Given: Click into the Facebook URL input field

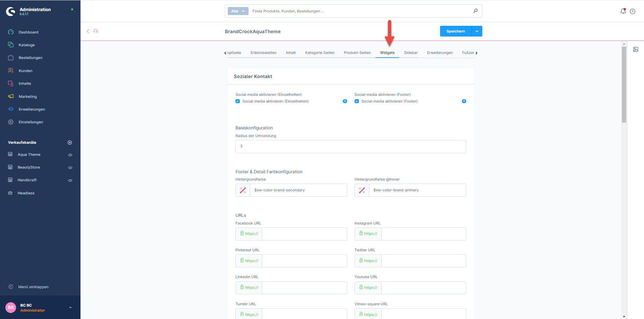Looking at the screenshot, I should (304, 234).
